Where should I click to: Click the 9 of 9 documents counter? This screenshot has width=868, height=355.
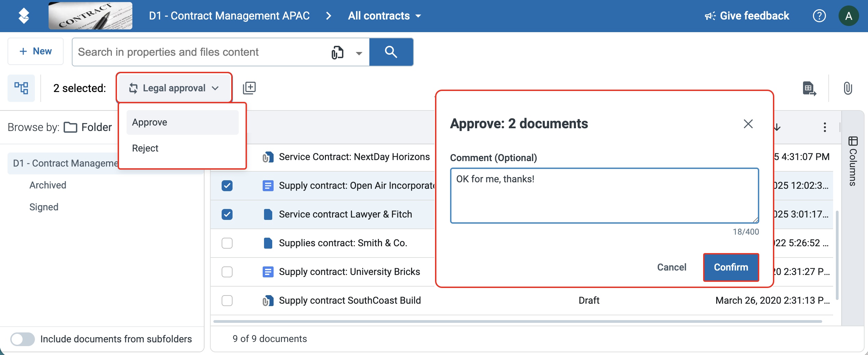point(269,339)
